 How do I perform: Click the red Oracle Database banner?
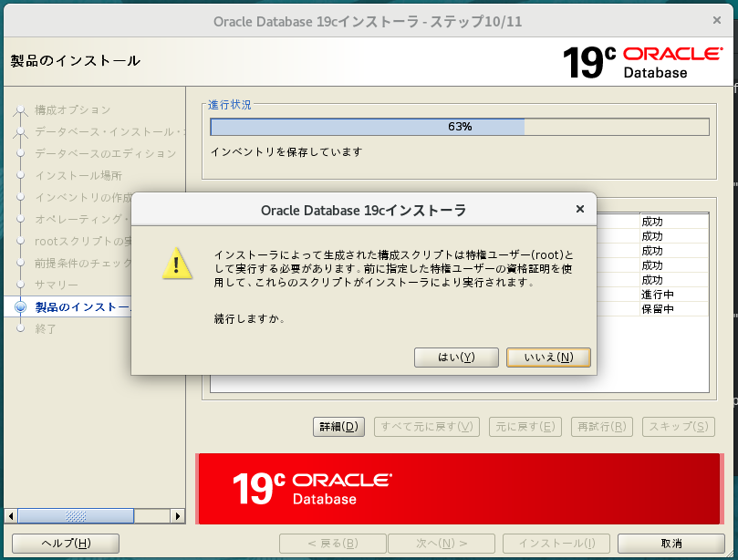[x=460, y=489]
